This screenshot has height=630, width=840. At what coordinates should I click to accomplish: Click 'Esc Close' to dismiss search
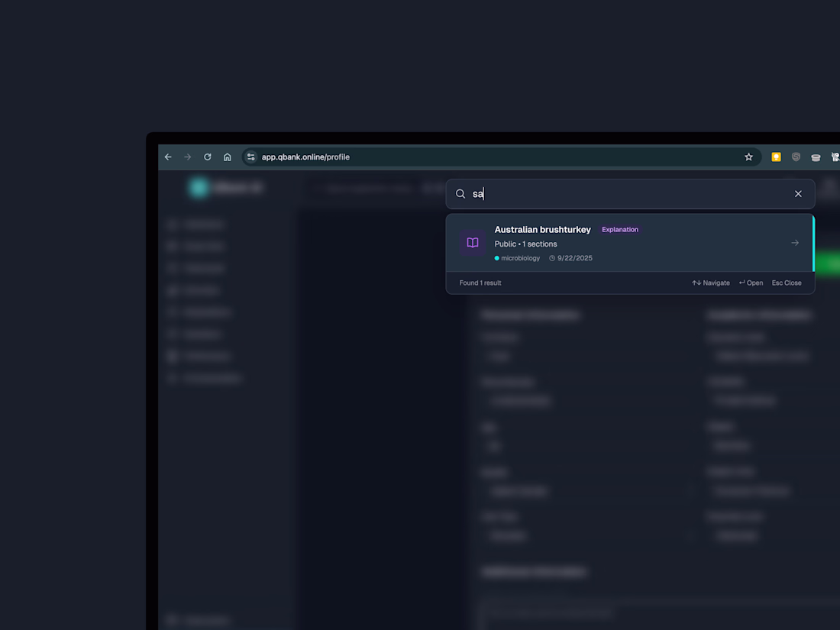787,283
